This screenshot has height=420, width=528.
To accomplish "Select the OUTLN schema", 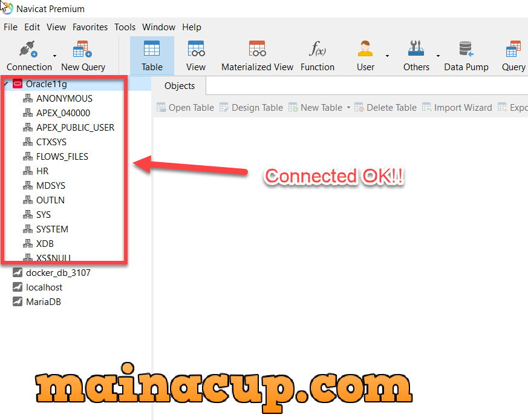I will pyautogui.click(x=50, y=200).
